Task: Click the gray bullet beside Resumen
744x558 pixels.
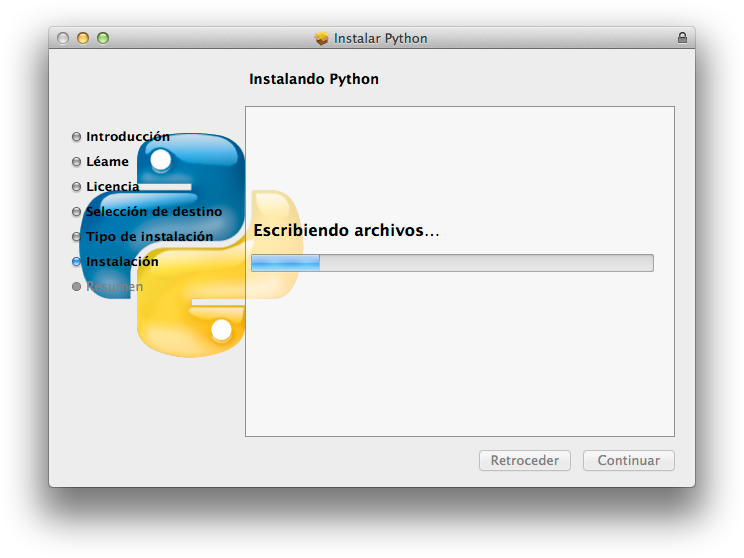Action: point(76,287)
